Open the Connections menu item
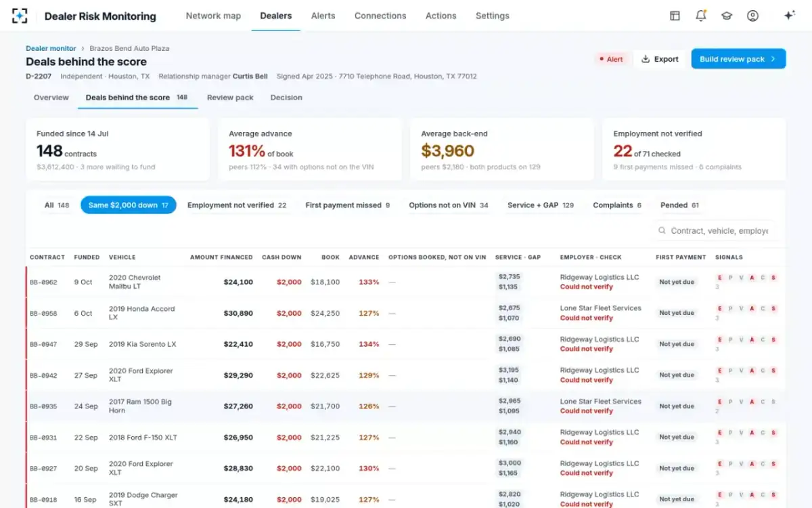The height and width of the screenshot is (508, 812). tap(380, 16)
